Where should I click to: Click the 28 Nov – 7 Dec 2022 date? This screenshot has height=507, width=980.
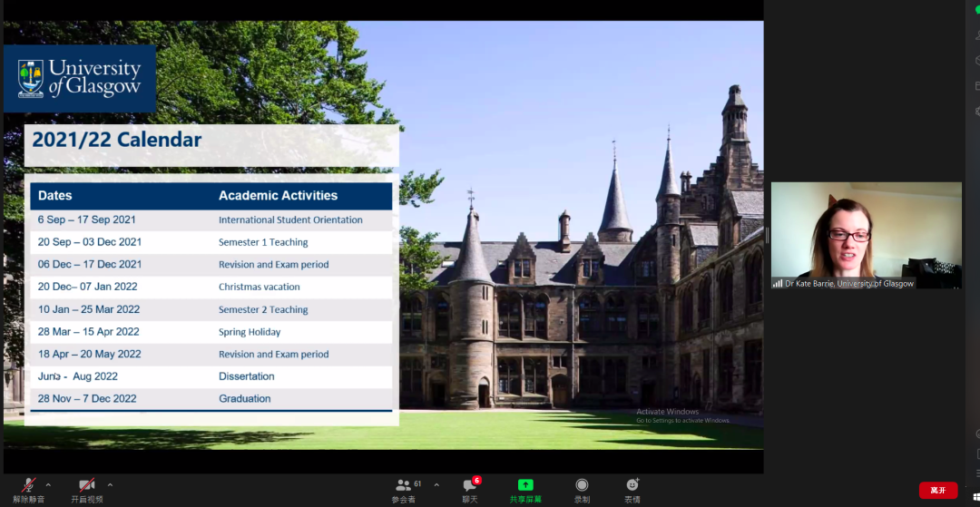pyautogui.click(x=87, y=399)
